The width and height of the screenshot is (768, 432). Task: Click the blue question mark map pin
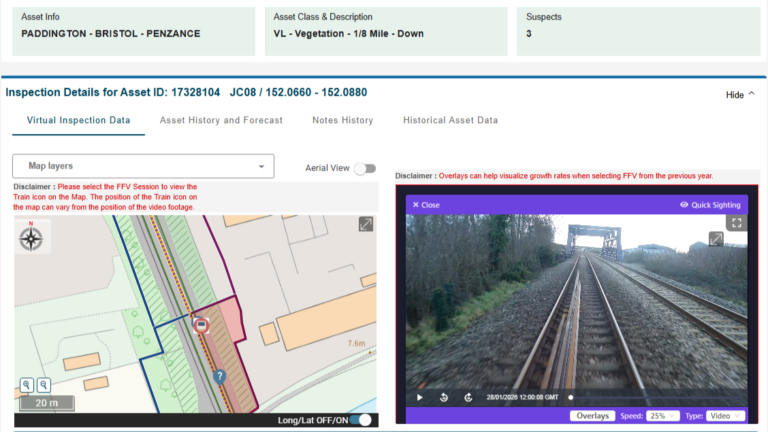click(219, 377)
